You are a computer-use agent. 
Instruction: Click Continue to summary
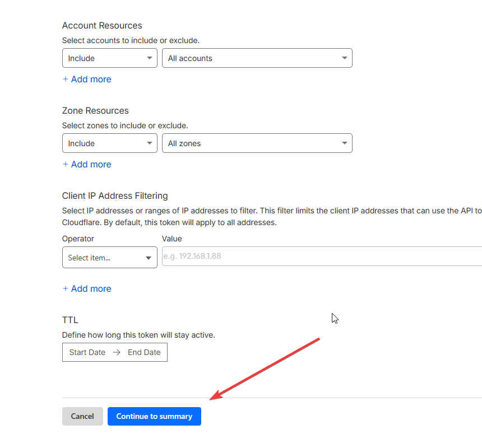pos(154,416)
